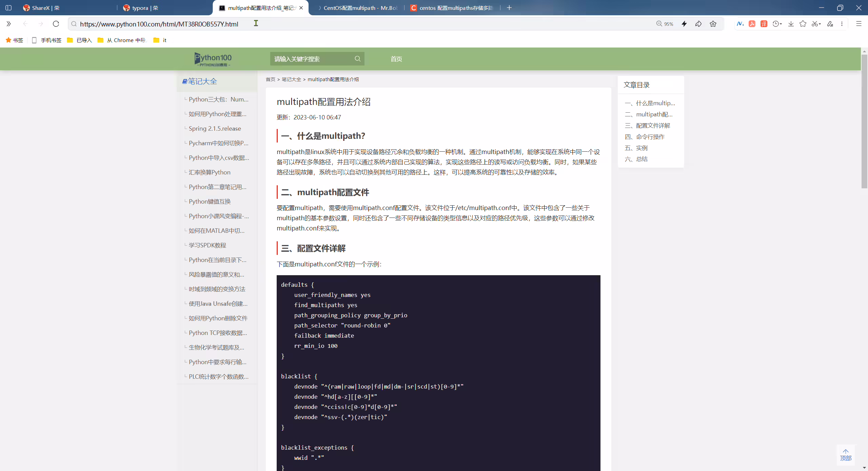Close the multipath配置用法介绍 tab

(x=301, y=8)
